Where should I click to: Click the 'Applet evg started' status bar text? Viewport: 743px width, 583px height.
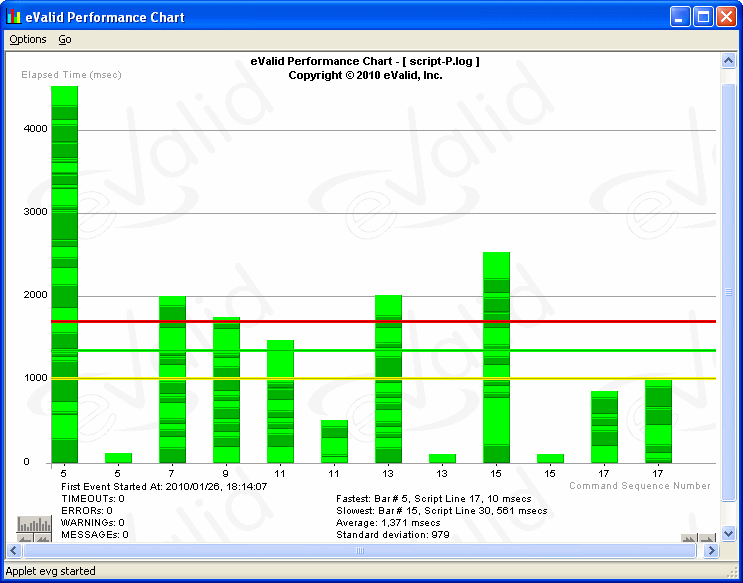51,571
